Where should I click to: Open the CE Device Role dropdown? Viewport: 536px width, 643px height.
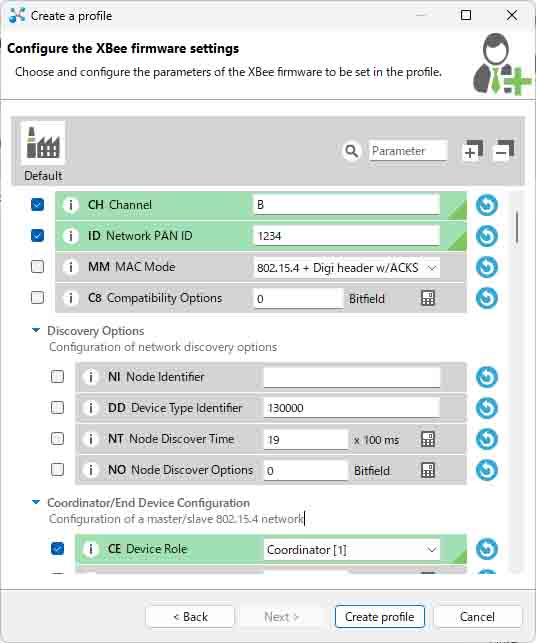[351, 550]
